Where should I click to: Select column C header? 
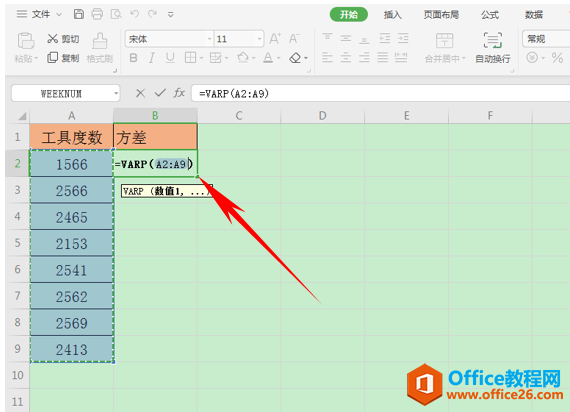point(239,116)
